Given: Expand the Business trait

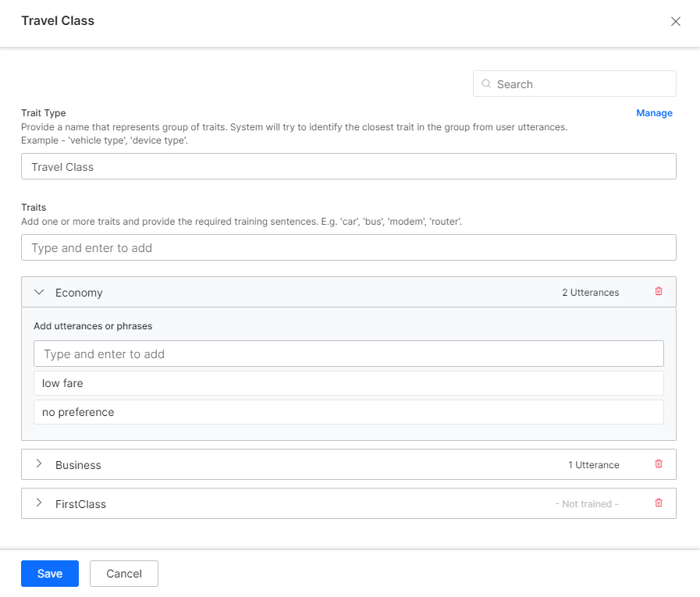Looking at the screenshot, I should [x=39, y=464].
